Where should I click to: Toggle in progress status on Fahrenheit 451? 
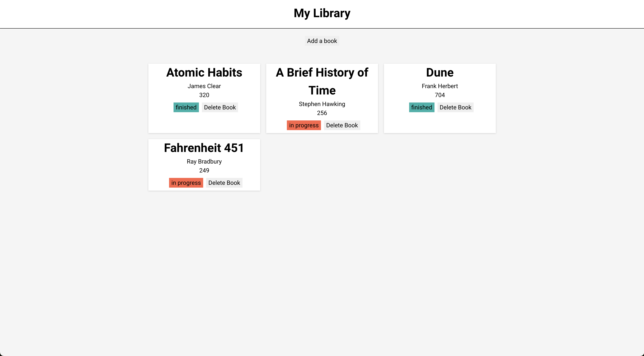[186, 183]
